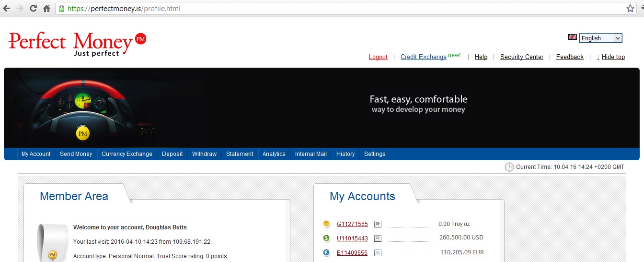Image resolution: width=644 pixels, height=262 pixels.
Task: Click the browser forward arrow
Action: point(20,9)
